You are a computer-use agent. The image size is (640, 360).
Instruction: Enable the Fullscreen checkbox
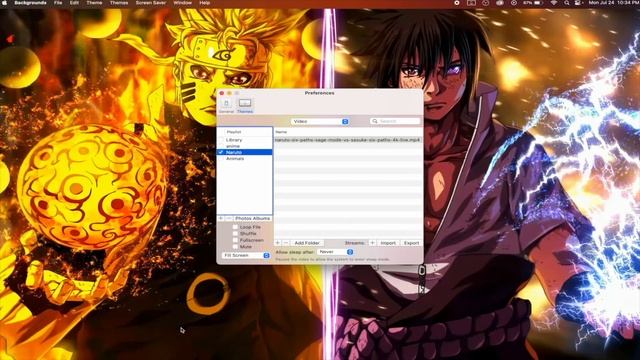pos(235,240)
